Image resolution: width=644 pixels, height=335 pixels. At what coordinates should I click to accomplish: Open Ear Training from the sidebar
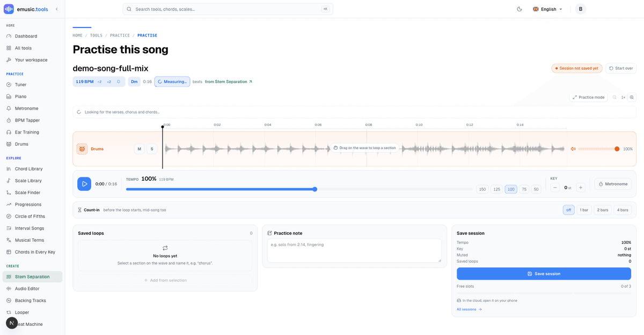click(x=32, y=132)
